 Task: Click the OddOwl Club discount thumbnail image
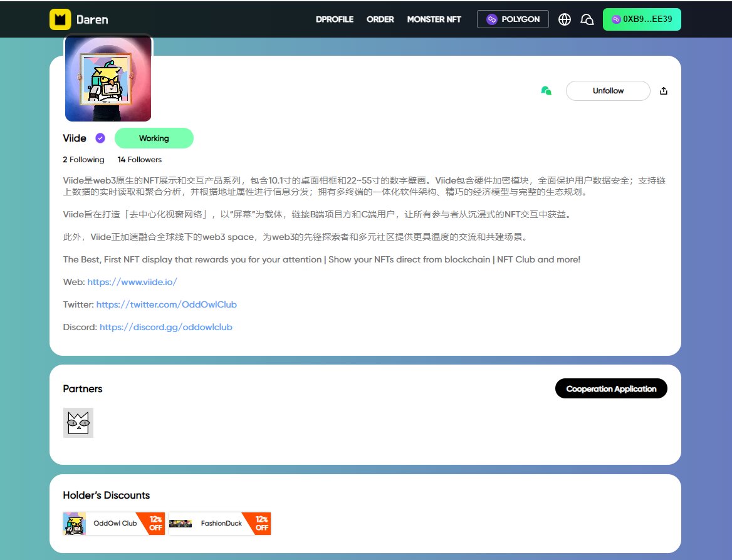point(74,523)
